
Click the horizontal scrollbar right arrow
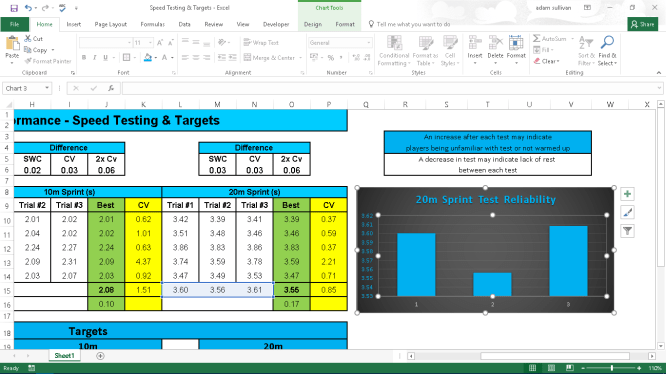pos(652,356)
